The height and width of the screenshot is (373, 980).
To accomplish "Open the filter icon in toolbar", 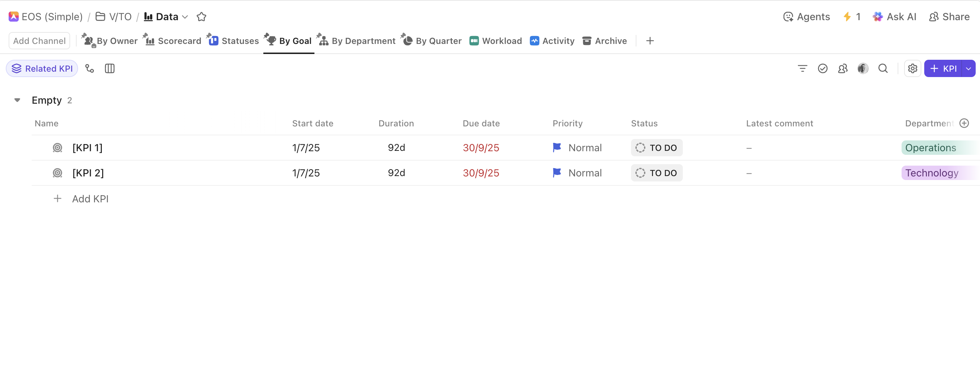I will (802, 68).
